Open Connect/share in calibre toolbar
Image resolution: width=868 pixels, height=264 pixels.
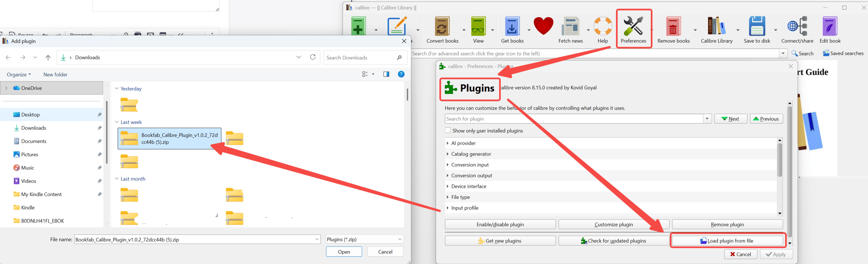797,30
